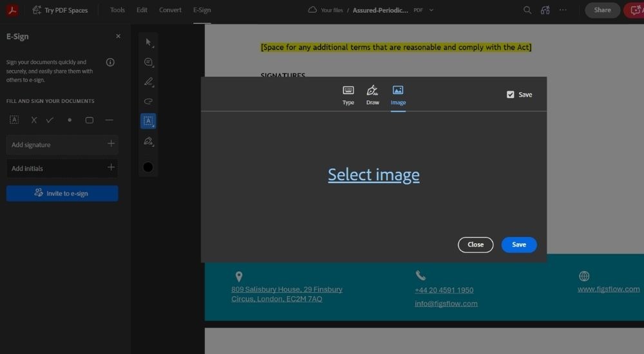Open the three-dots more options menu

point(563,10)
